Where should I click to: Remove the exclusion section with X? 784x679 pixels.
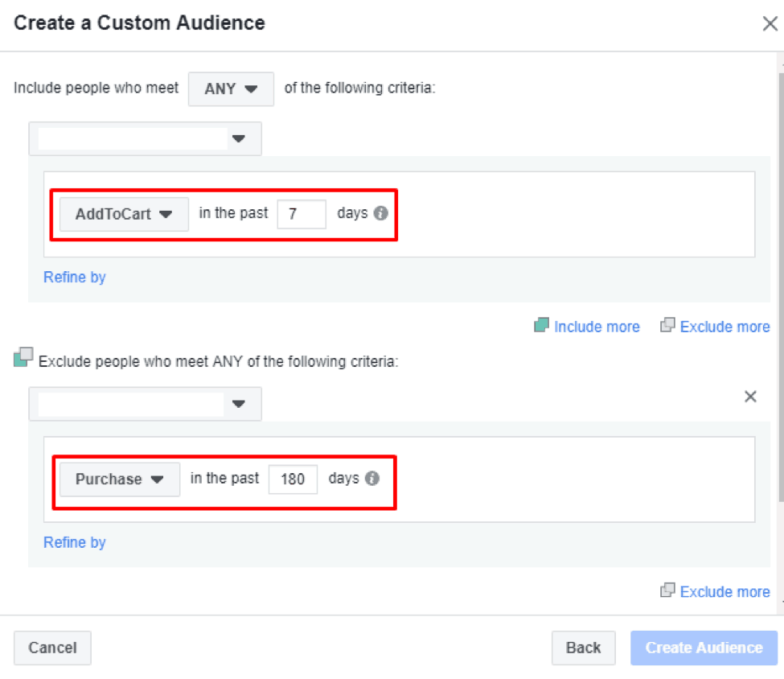point(750,397)
